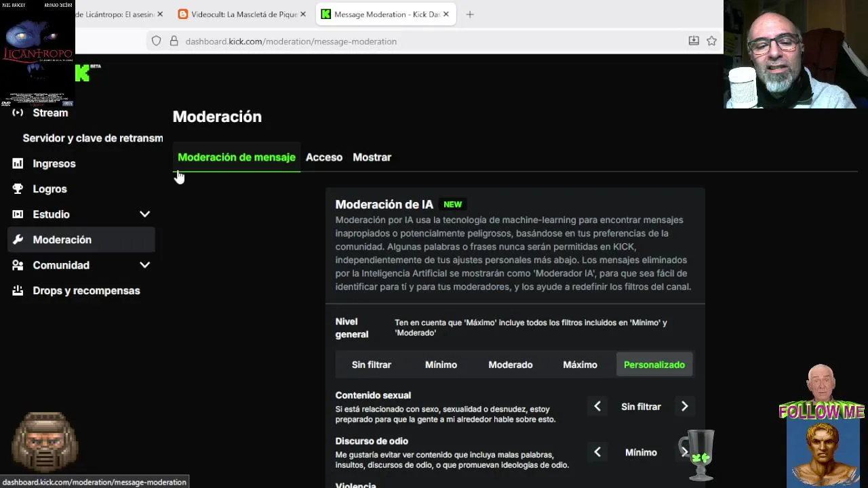This screenshot has height=488, width=868.
Task: Switch to the Videocult La Mascletá tab
Action: (x=242, y=14)
